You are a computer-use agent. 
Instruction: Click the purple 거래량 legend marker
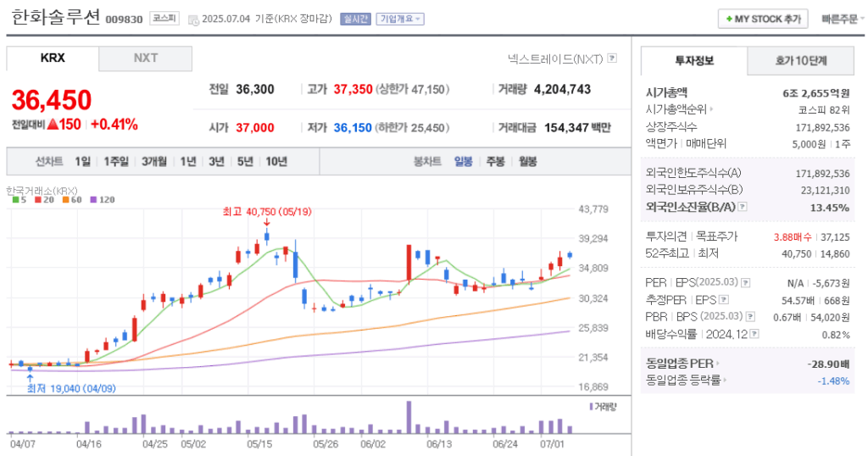pyautogui.click(x=591, y=407)
